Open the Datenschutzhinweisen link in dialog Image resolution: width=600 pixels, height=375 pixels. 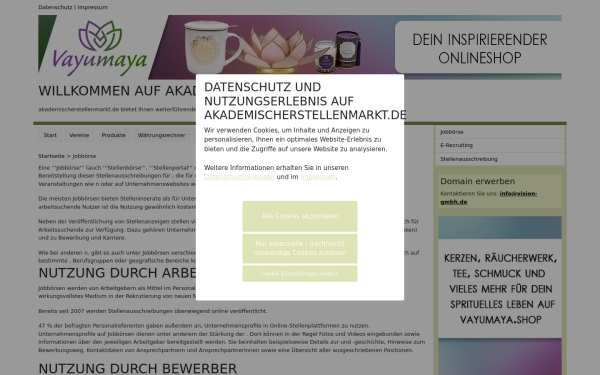pos(239,177)
